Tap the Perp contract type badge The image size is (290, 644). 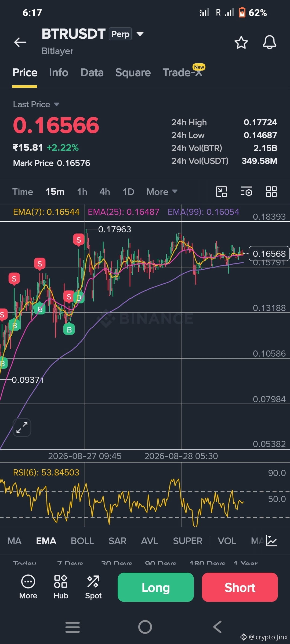120,34
